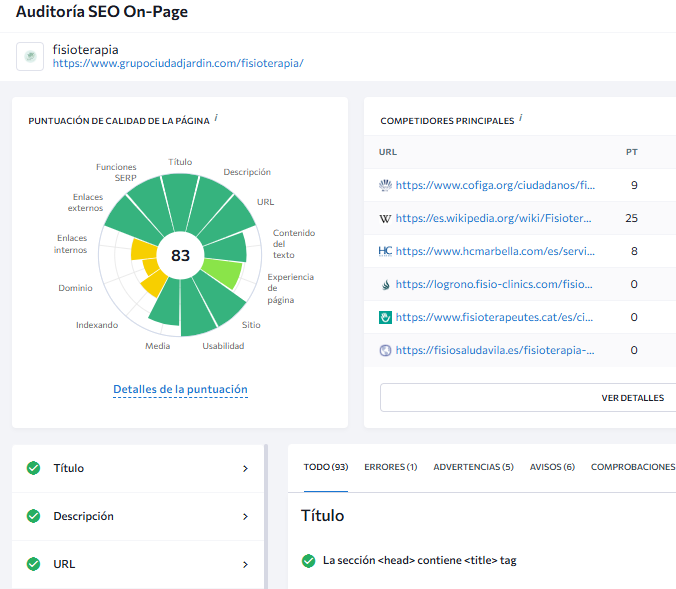Switch to the ERRORES (1) tab
The height and width of the screenshot is (589, 676).
[x=391, y=467]
